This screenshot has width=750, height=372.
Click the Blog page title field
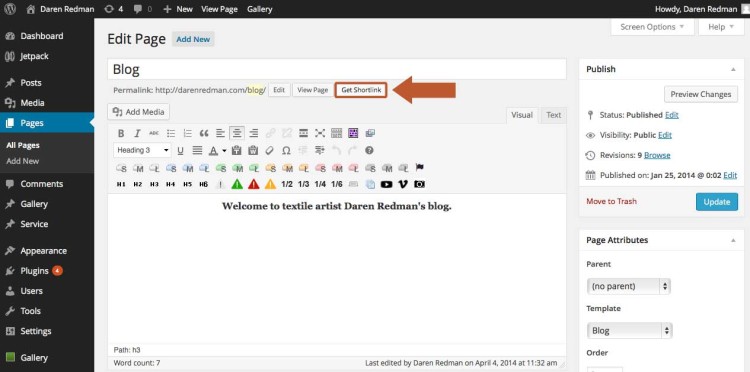click(337, 69)
